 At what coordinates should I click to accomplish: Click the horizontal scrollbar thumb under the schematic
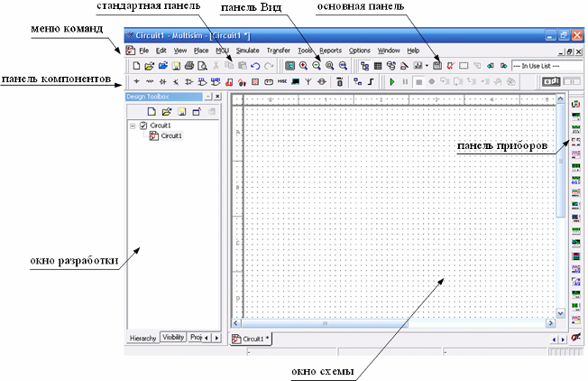click(326, 323)
